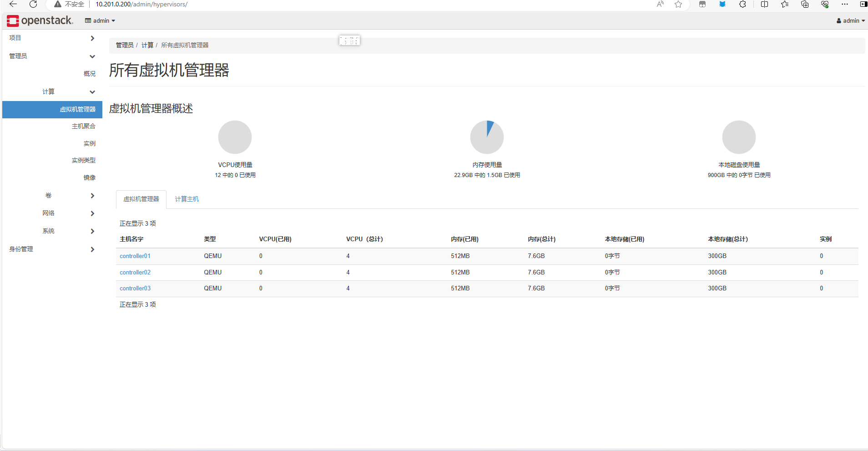The image size is (868, 451).
Task: Select 主机聚合 in the sidebar menu
Action: tap(84, 126)
